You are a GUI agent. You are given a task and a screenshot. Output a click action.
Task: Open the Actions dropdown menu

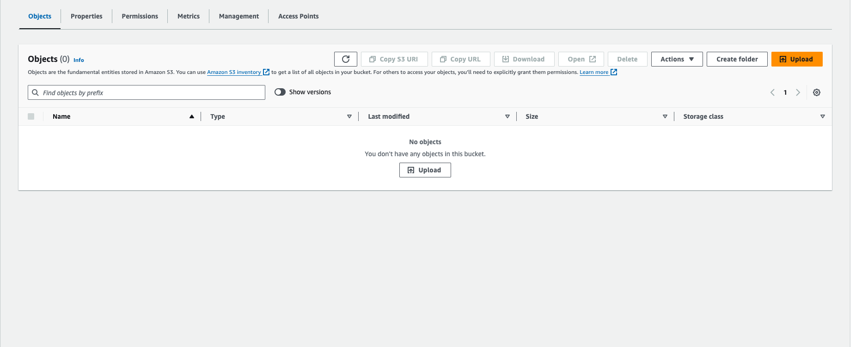coord(677,59)
